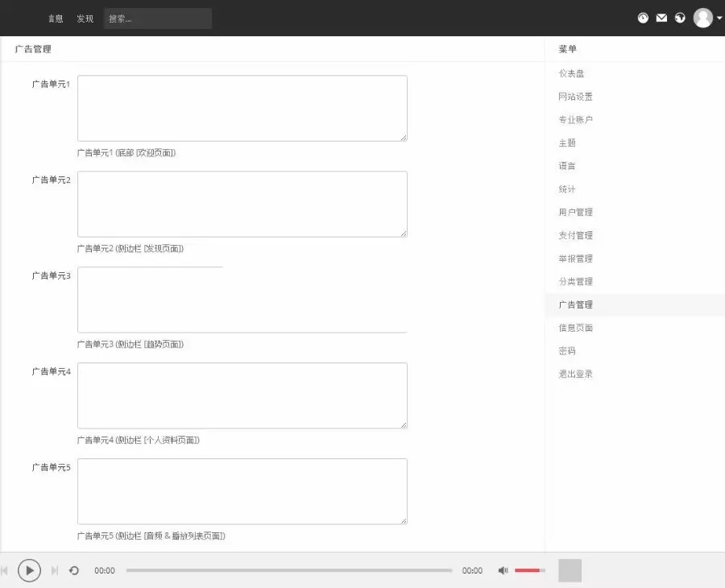Click the play button in the audio player

pyautogui.click(x=29, y=570)
